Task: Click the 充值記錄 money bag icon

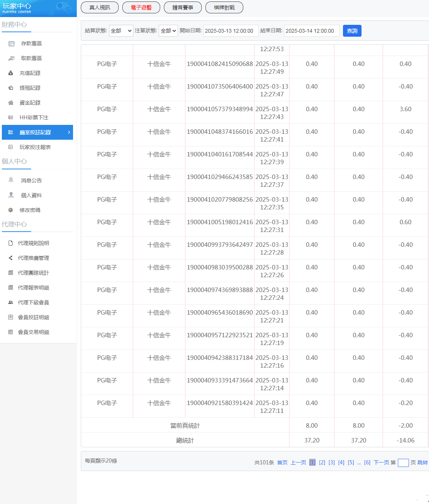Action: pyautogui.click(x=11, y=73)
